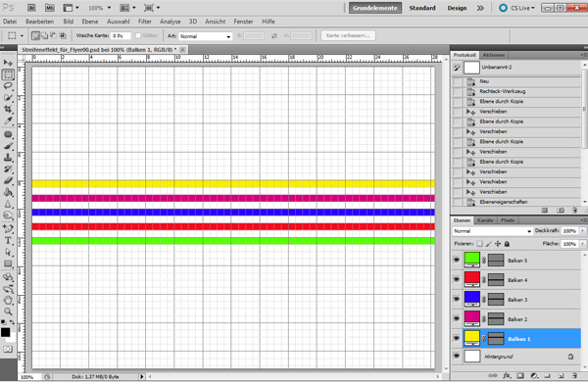Open the CS Live dropdown

516,8
